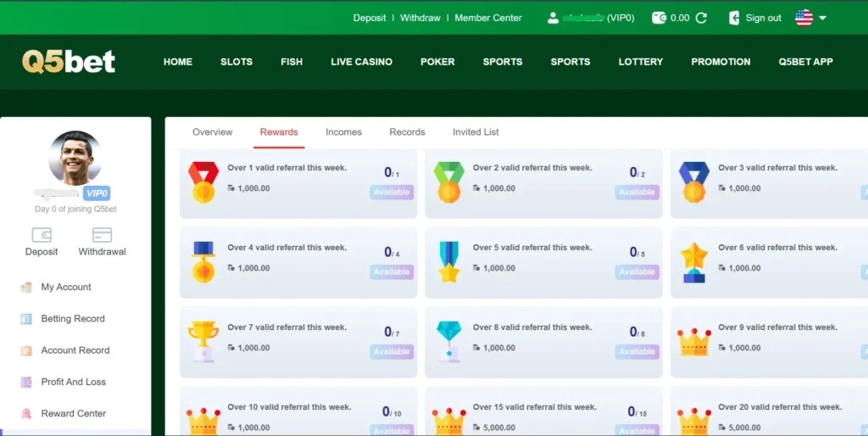Select Betting Record in the sidebar
Screen dimensions: 868x436
pos(73,319)
